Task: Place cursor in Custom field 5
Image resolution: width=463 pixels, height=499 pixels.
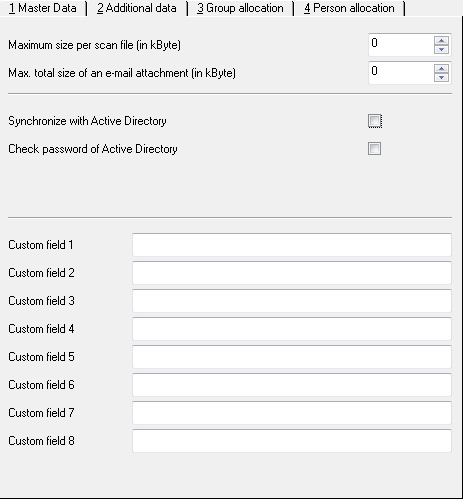Action: pyautogui.click(x=292, y=357)
